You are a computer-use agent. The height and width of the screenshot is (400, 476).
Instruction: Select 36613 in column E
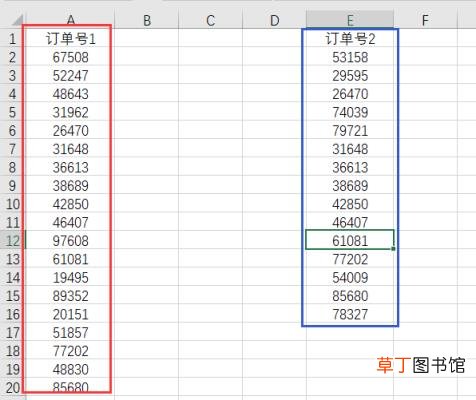[x=350, y=167]
